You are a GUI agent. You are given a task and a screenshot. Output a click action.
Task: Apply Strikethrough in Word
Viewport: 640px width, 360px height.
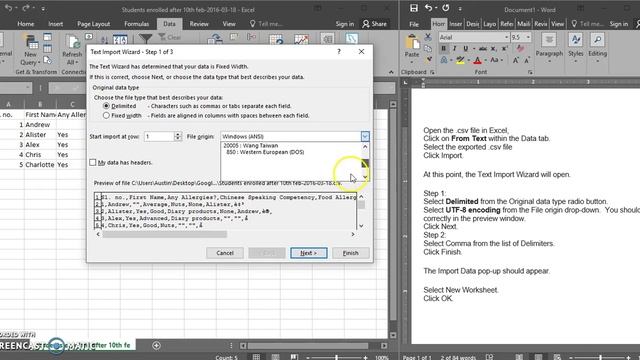tap(482, 49)
